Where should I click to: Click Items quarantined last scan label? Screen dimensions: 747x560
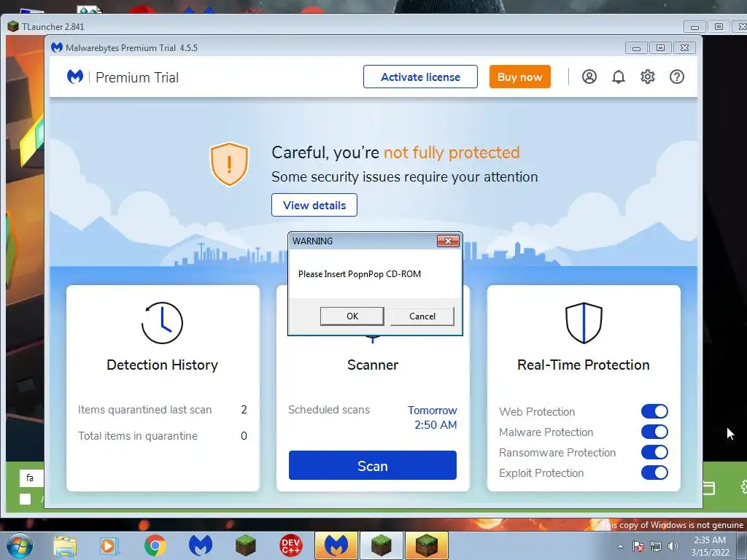(145, 410)
